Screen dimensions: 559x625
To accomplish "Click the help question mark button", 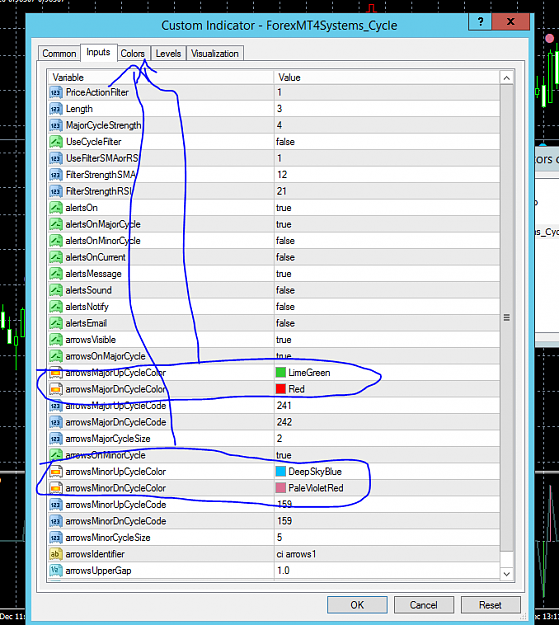I will click(x=480, y=22).
